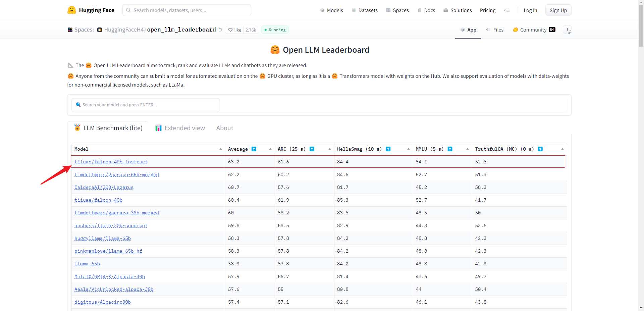Open tiiuae/falcon-40b model link

click(x=98, y=200)
